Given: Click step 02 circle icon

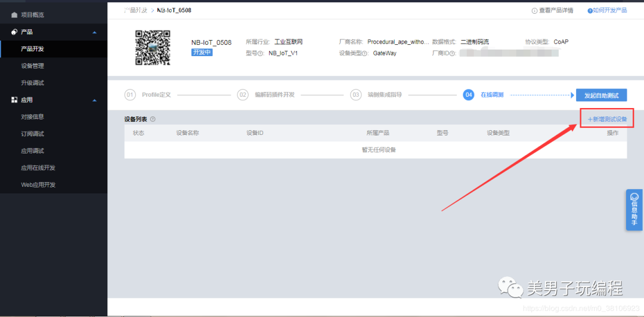Looking at the screenshot, I should click(x=243, y=95).
